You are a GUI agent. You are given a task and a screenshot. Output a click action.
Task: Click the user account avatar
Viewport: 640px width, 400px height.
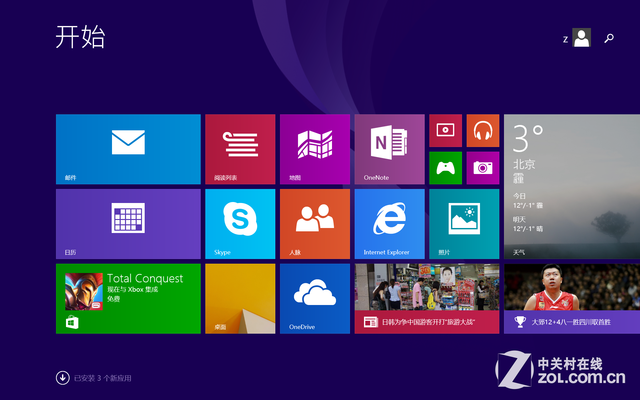(x=581, y=38)
